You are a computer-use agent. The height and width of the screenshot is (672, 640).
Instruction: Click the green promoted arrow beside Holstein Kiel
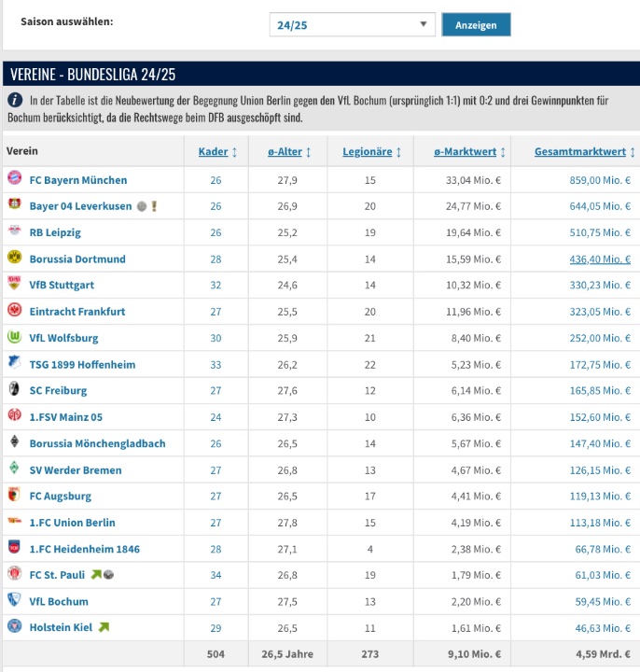coord(104,627)
